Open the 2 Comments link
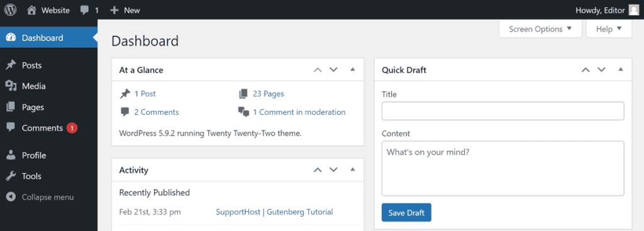644x231 pixels. pyautogui.click(x=157, y=112)
